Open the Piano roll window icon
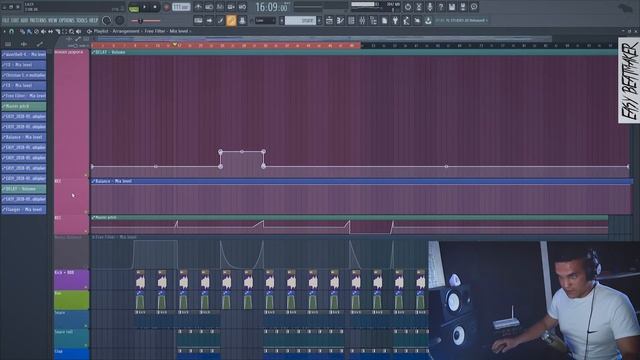 tap(340, 20)
